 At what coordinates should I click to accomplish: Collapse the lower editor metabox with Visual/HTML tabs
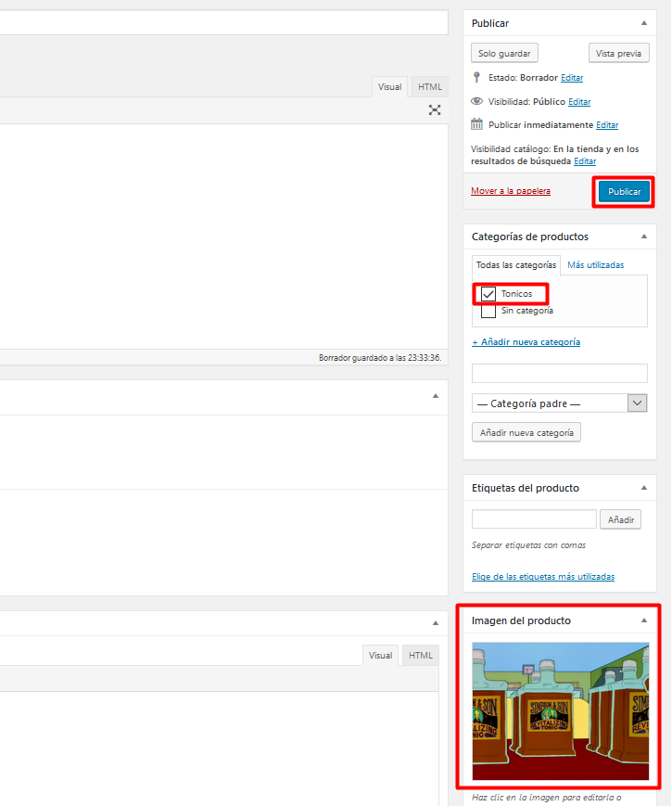point(435,623)
